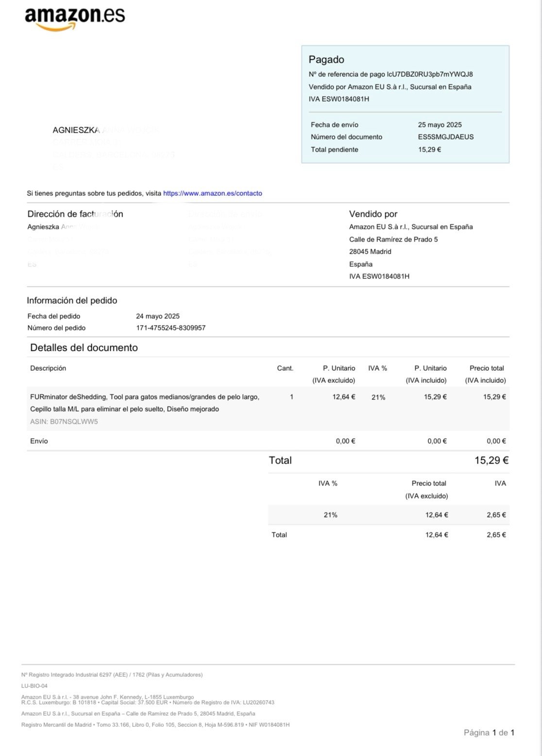Select the 'Fecha del pedido' label
Image resolution: width=542 pixels, height=756 pixels.
[54, 316]
